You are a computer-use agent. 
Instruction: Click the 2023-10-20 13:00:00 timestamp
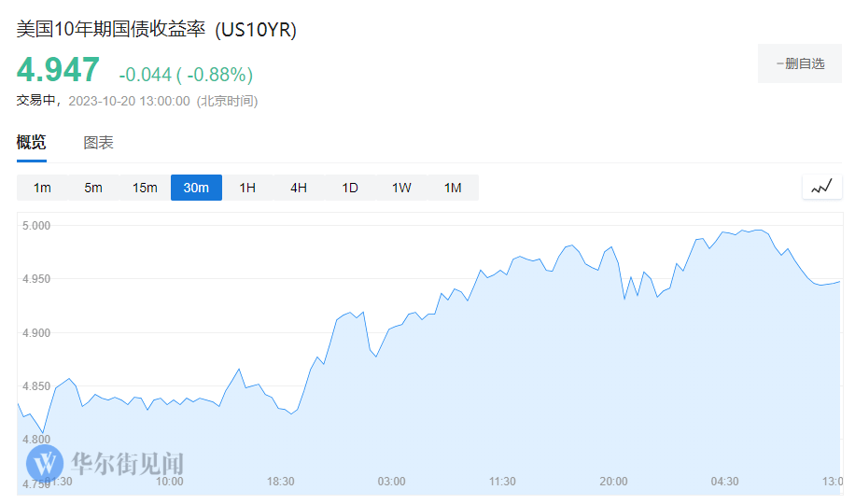pyautogui.click(x=128, y=101)
